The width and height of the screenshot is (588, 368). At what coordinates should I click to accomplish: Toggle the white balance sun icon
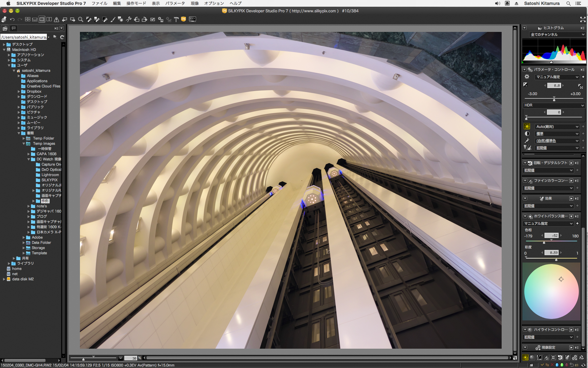click(x=527, y=126)
